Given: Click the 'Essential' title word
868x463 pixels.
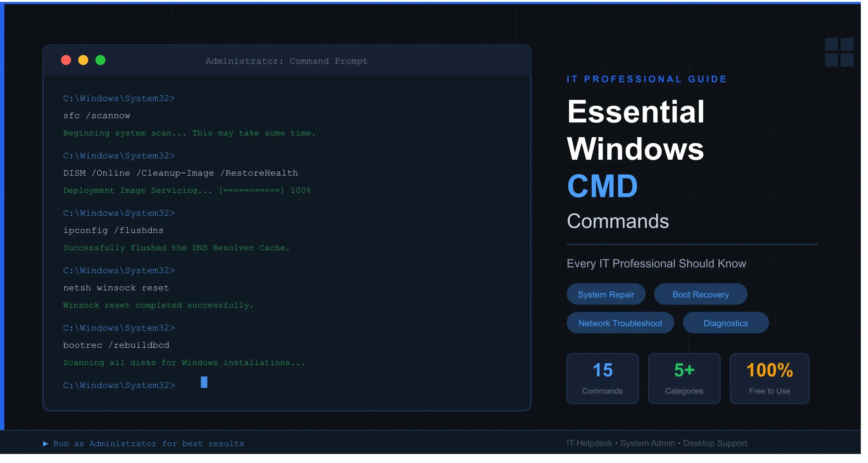Looking at the screenshot, I should [x=636, y=111].
